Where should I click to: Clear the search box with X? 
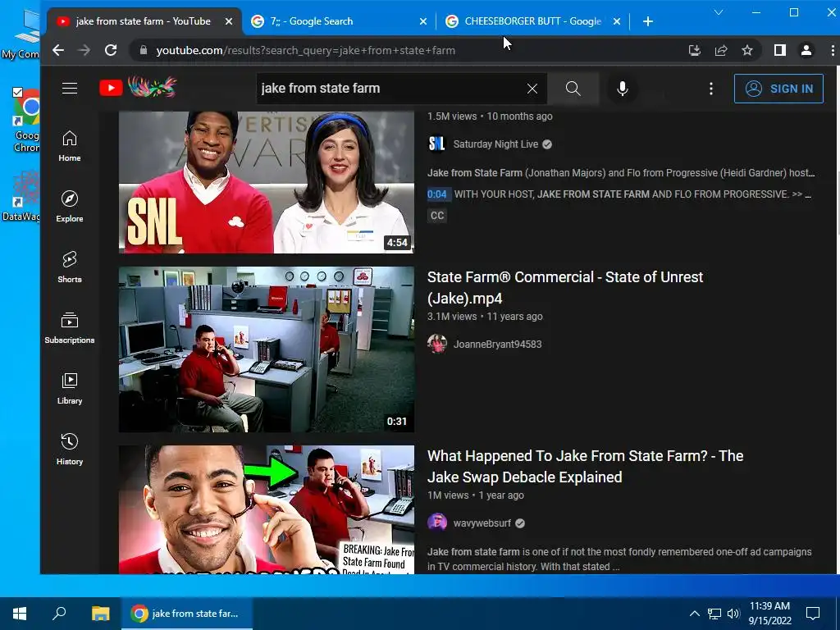coord(532,89)
